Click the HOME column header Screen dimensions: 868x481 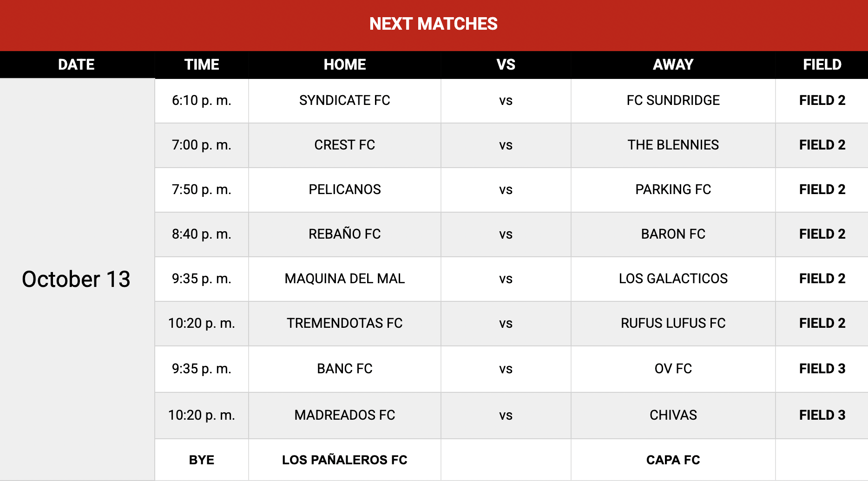[345, 65]
